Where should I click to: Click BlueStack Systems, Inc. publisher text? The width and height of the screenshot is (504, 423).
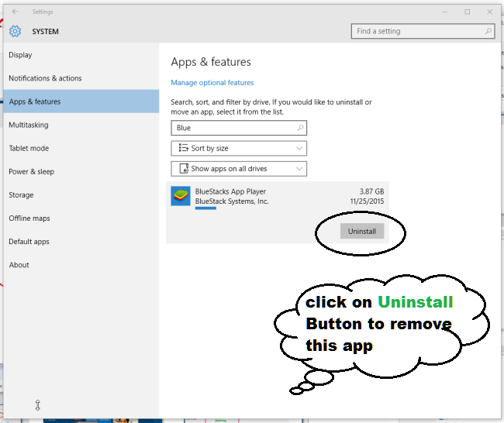click(x=232, y=201)
